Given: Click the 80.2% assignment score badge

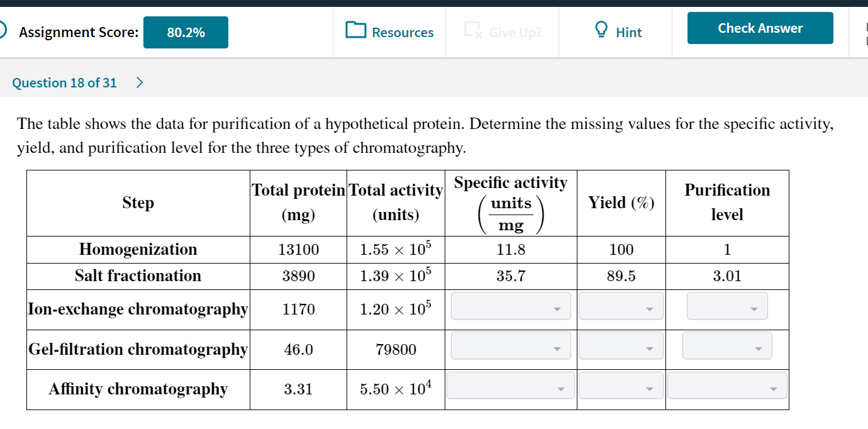Looking at the screenshot, I should coord(186,32).
